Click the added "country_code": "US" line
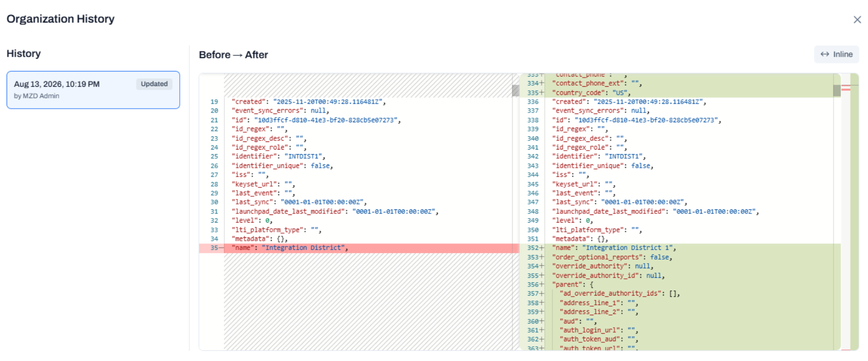Image resolution: width=868 pixels, height=361 pixels. point(591,93)
